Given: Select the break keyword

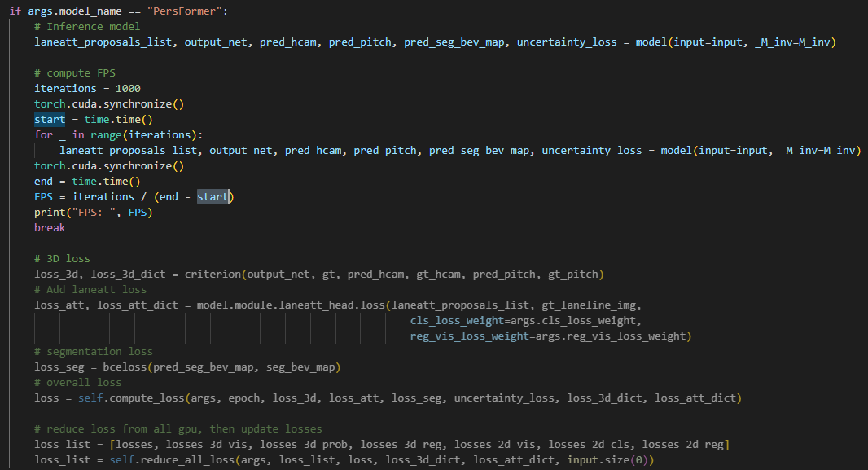Looking at the screenshot, I should 49,227.
